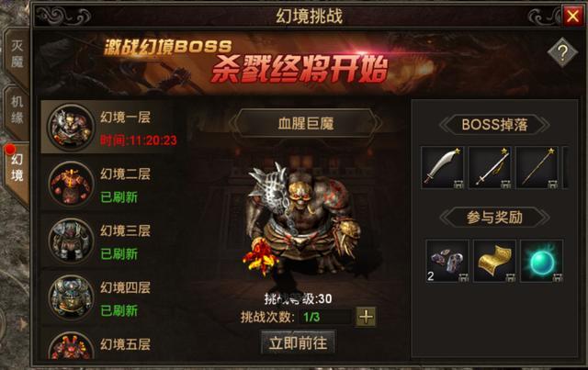Click the 立即前往 button
588x370 pixels.
click(x=298, y=342)
